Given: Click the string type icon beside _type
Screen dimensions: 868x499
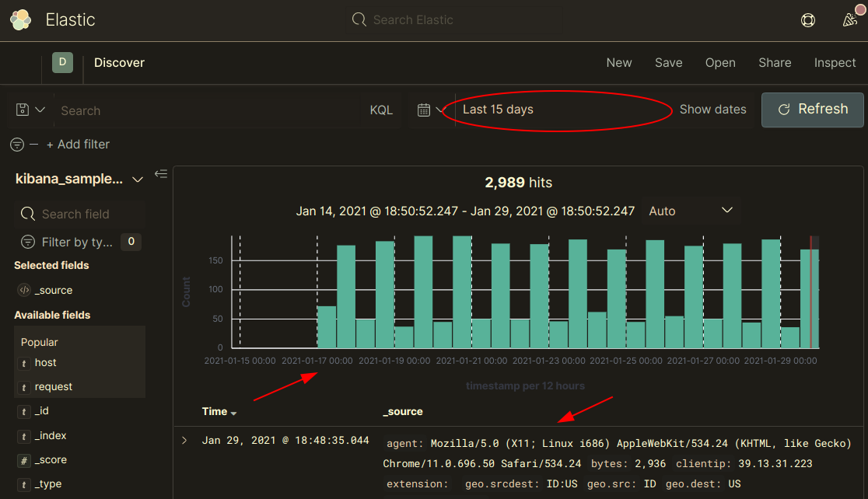Looking at the screenshot, I should (x=24, y=484).
